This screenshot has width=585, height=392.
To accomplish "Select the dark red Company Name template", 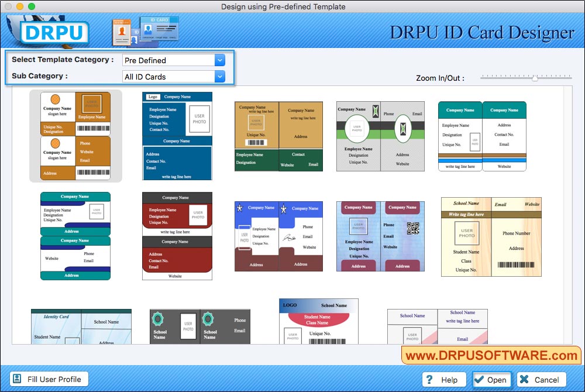I will click(x=177, y=236).
